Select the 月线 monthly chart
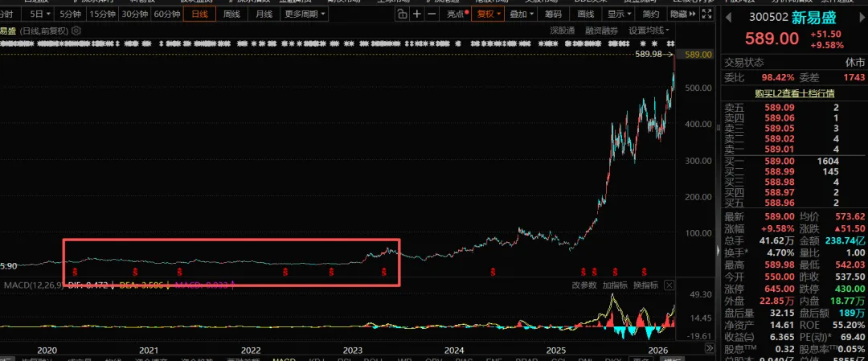 [x=264, y=14]
